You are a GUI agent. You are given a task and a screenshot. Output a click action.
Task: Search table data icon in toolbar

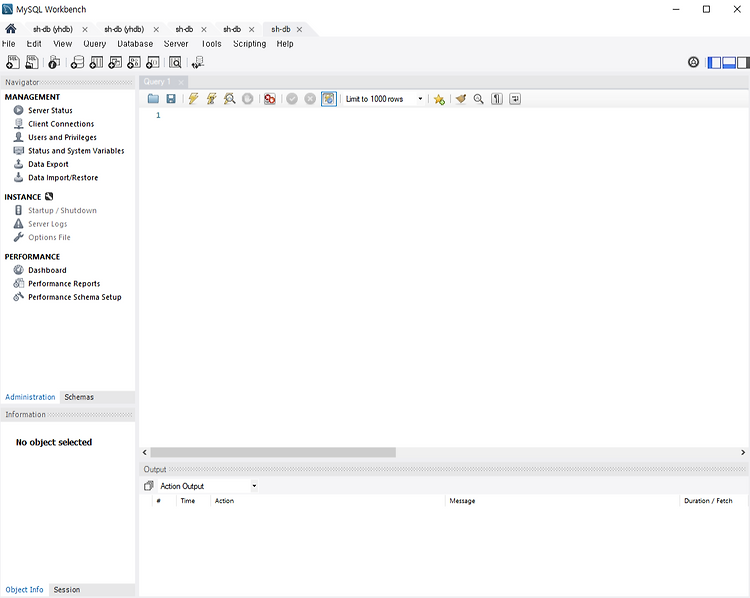click(175, 62)
